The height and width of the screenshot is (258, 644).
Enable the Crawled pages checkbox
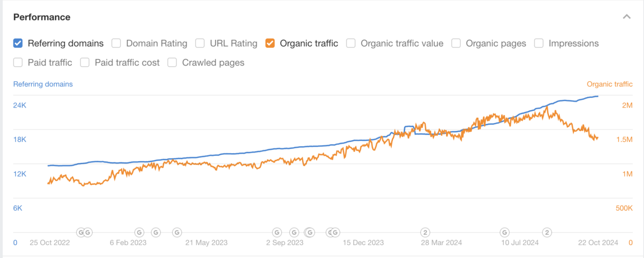[x=172, y=62]
